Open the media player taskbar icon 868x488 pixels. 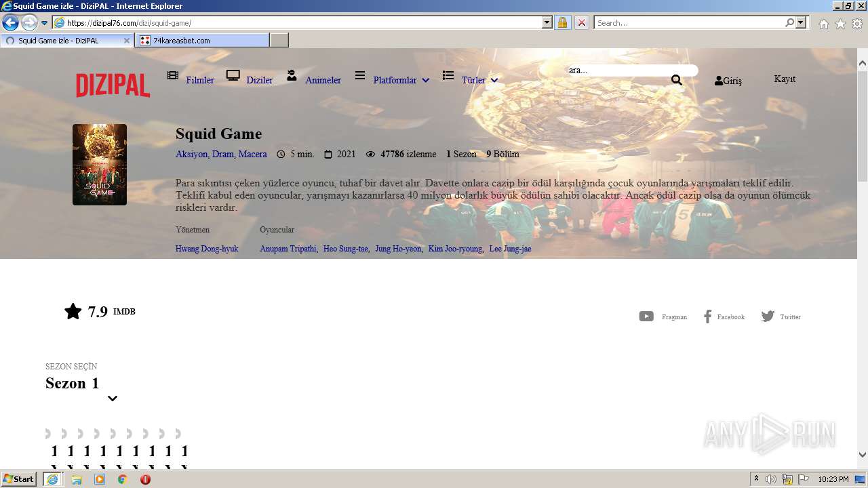(100, 479)
